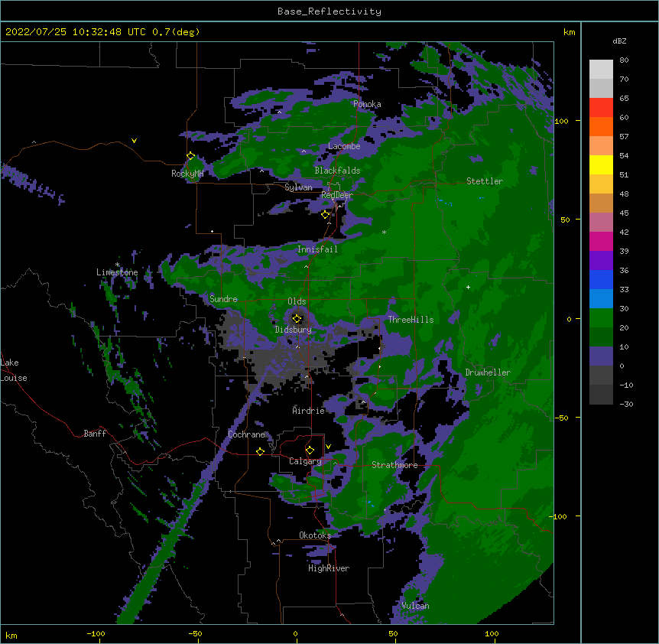Select the 50 tick on the right axis
Viewport: 659px width, 644px height.
[x=565, y=220]
